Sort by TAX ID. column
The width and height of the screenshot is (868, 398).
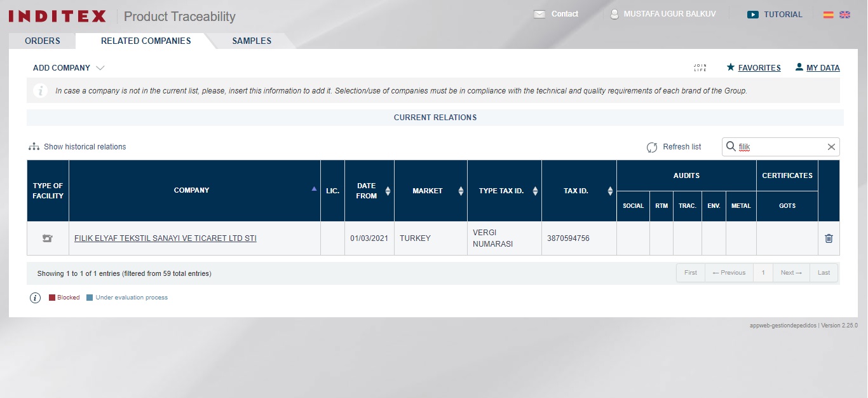610,191
